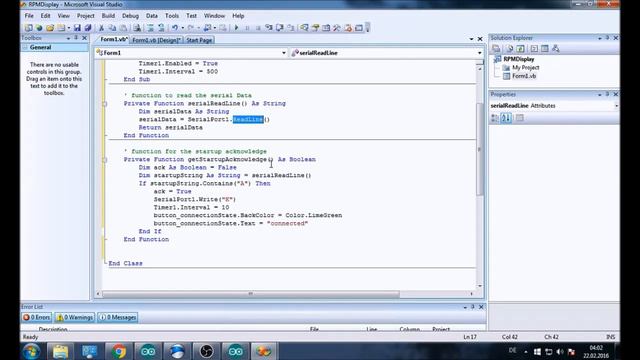
Task: Switch Properties to Alphabetical view
Action: 506,118
